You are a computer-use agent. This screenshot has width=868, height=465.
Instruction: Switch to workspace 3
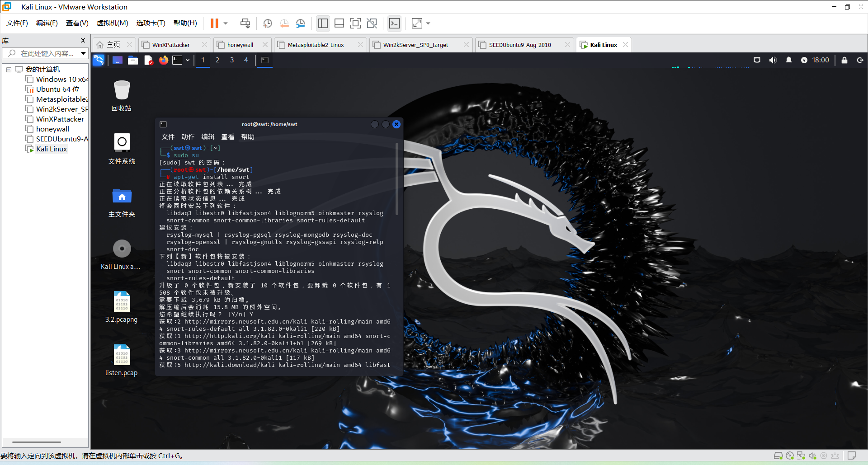(x=232, y=60)
